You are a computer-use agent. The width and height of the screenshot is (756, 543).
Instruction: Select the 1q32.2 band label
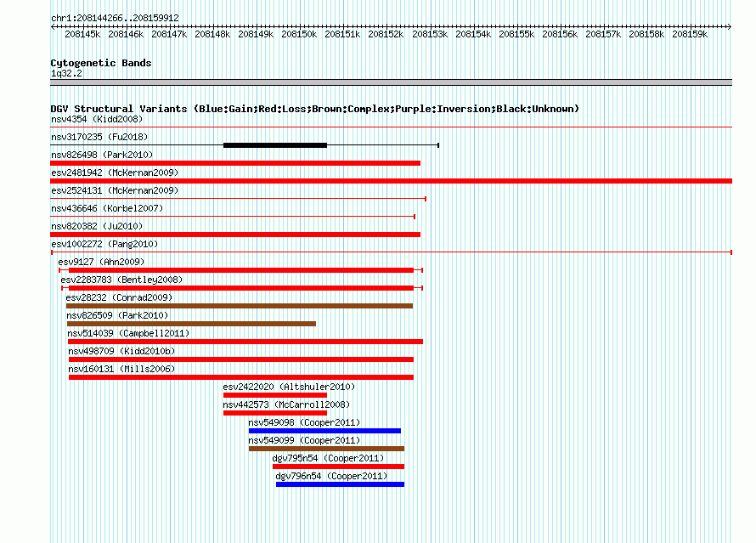point(66,73)
